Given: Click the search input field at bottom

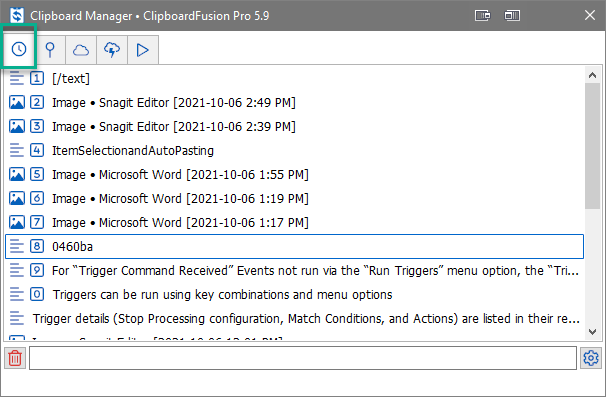Looking at the screenshot, I should (x=303, y=358).
